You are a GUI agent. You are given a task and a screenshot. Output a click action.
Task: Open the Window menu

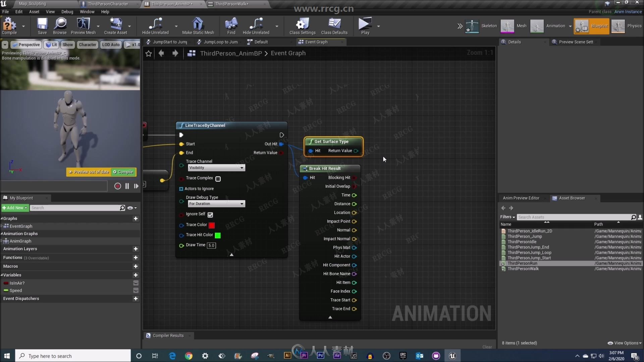click(87, 12)
